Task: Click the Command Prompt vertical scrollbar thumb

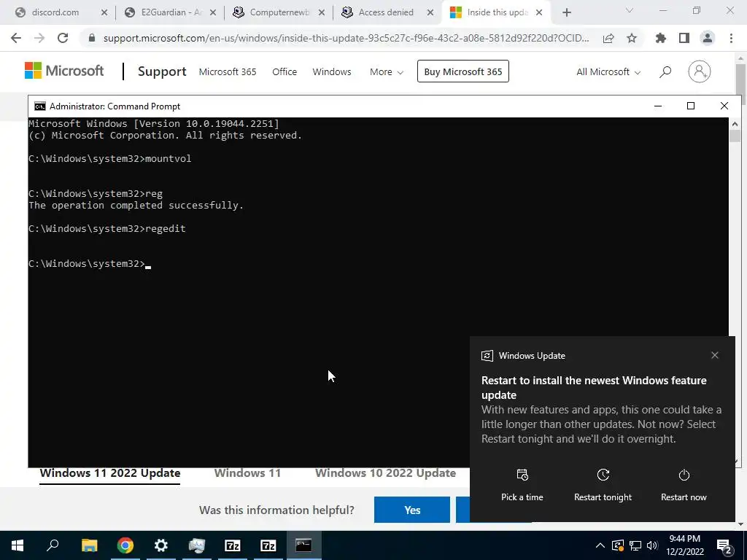Action: coord(734,136)
